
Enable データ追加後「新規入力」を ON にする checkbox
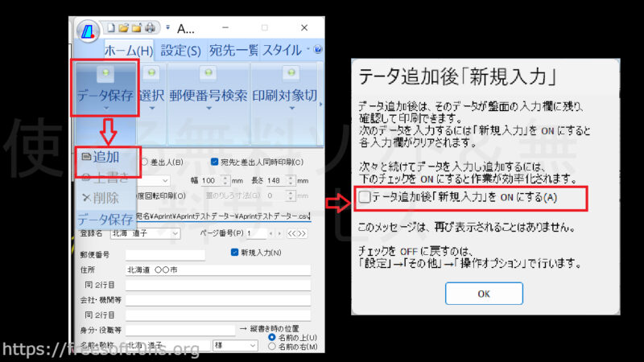365,197
